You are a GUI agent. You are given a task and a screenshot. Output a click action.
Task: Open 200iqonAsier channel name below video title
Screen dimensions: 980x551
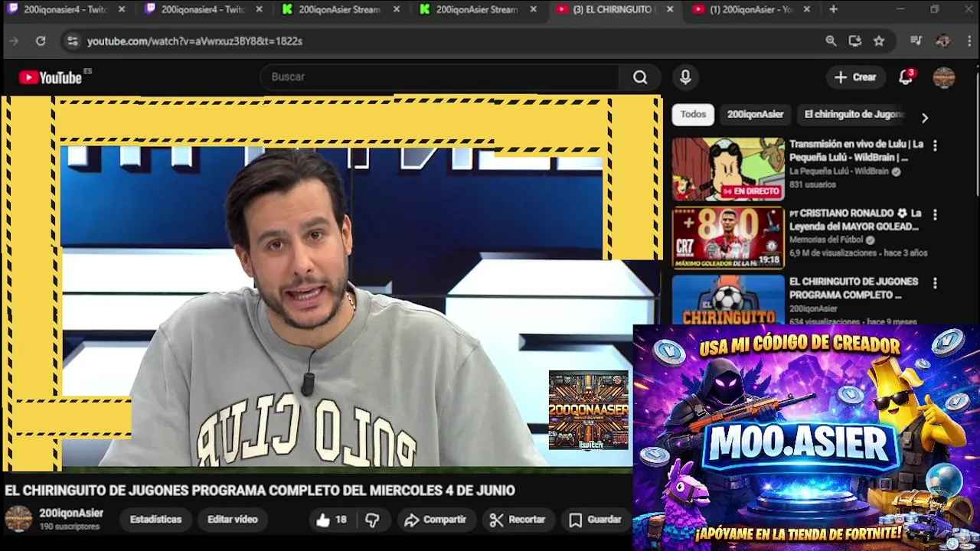pos(71,514)
